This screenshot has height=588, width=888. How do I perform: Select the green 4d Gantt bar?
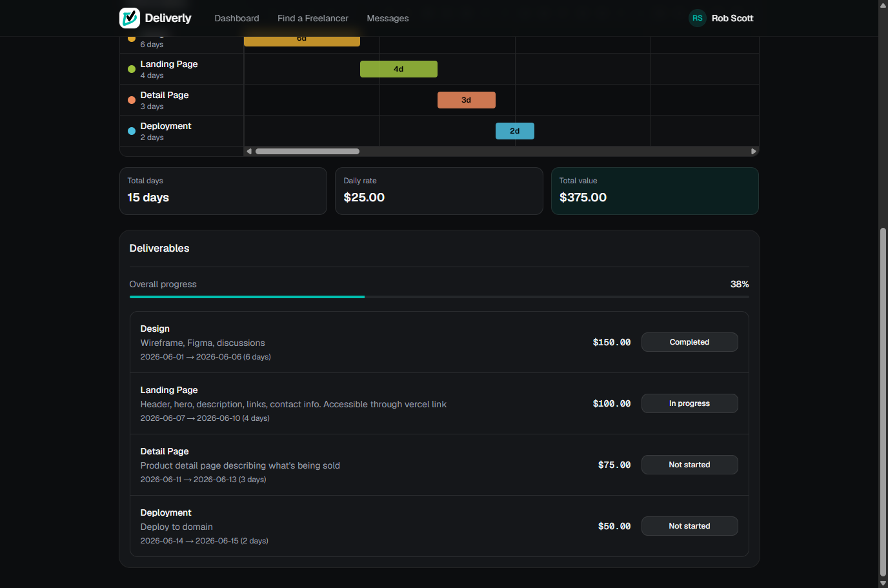coord(399,69)
